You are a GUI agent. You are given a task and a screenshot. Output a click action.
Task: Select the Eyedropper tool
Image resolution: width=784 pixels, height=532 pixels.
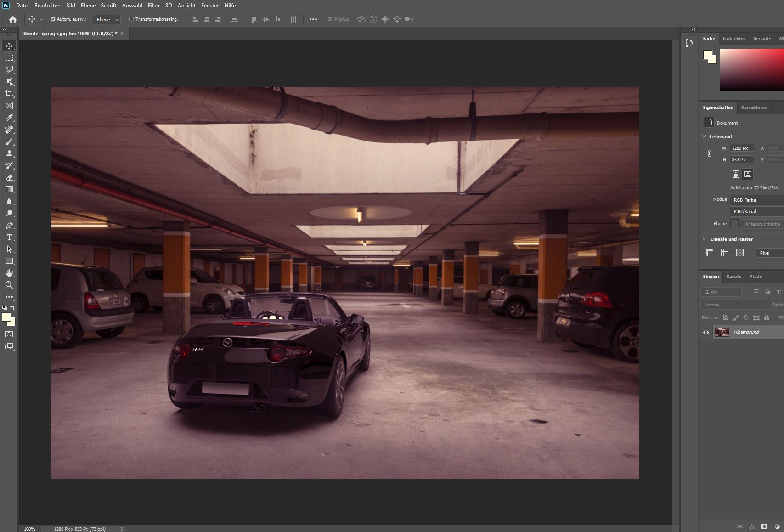point(9,117)
